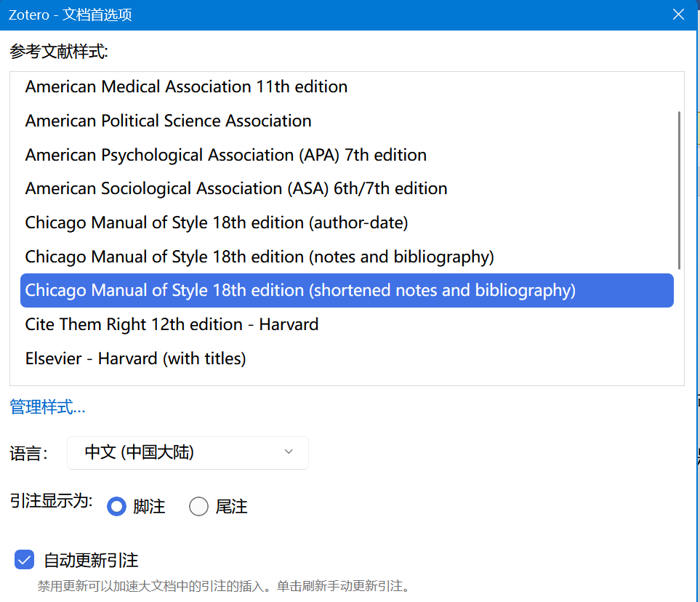Select the 尾注 radio button
Image resolution: width=700 pixels, height=602 pixels.
(198, 507)
